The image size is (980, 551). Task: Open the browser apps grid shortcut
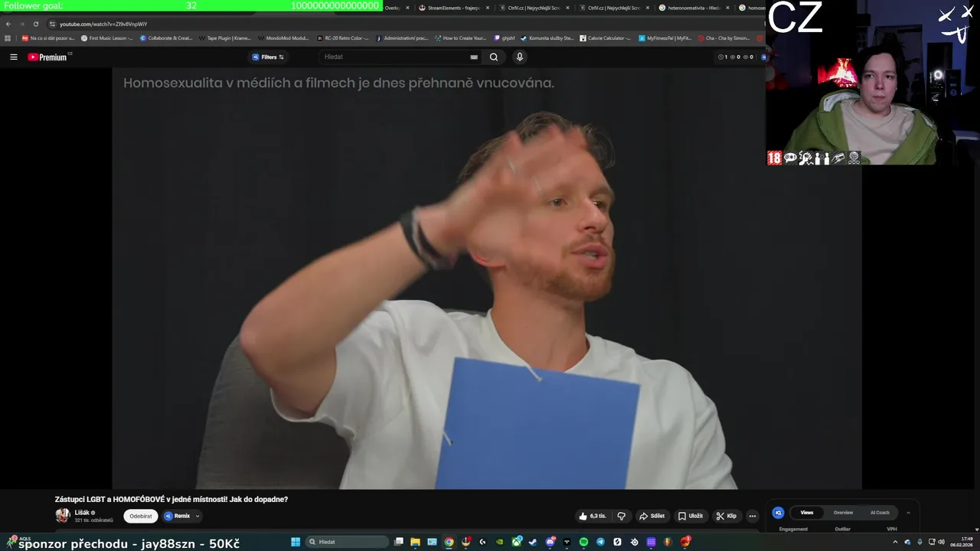pyautogui.click(x=8, y=37)
